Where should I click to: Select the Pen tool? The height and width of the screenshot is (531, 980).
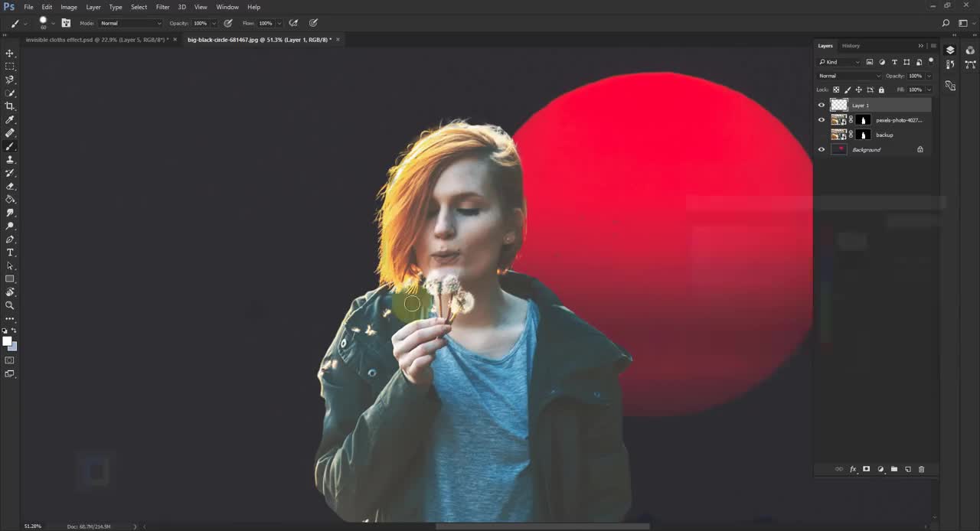pyautogui.click(x=10, y=239)
